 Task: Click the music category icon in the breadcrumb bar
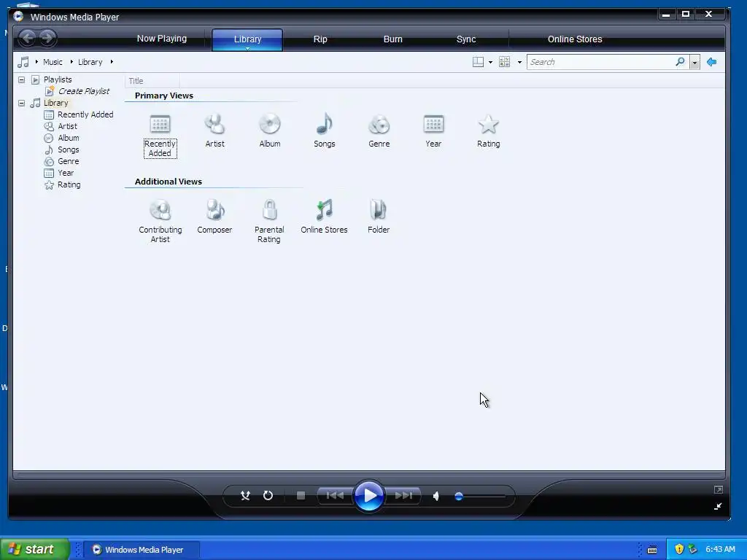[x=23, y=62]
